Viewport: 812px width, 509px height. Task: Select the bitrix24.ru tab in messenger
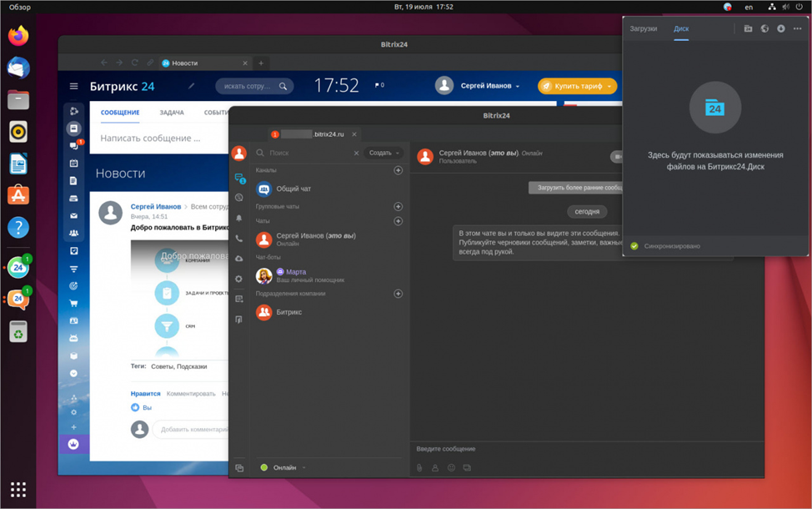point(313,134)
